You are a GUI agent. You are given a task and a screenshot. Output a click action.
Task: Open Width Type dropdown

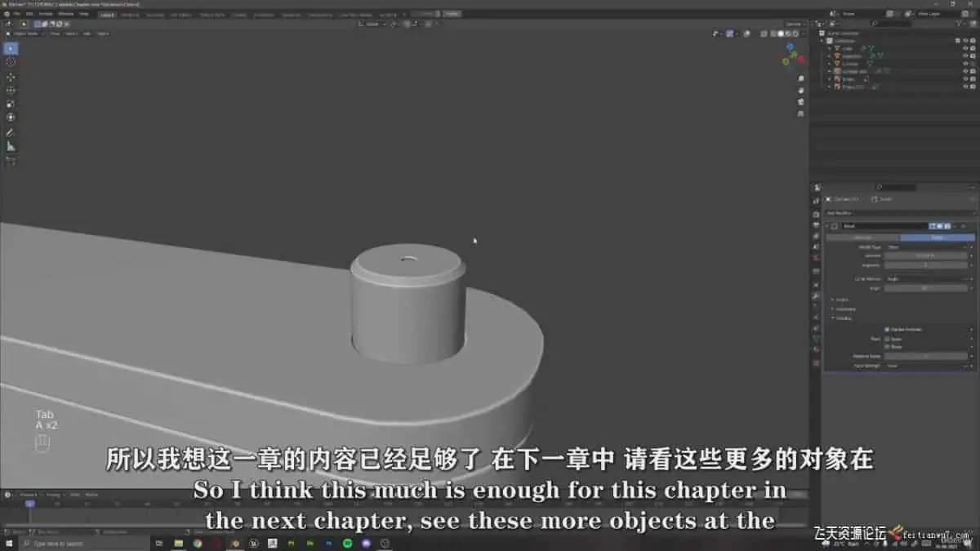(x=927, y=247)
